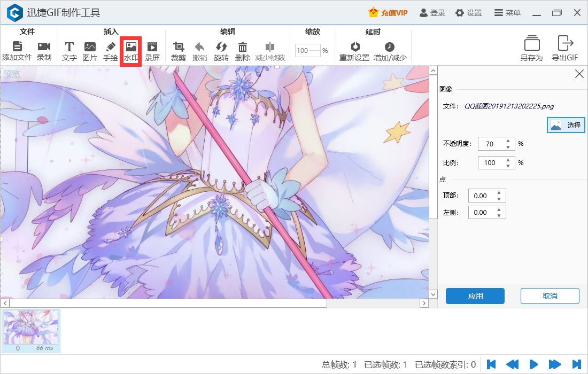The height and width of the screenshot is (374, 588).
Task: Go to the previous frame
Action: (512, 364)
